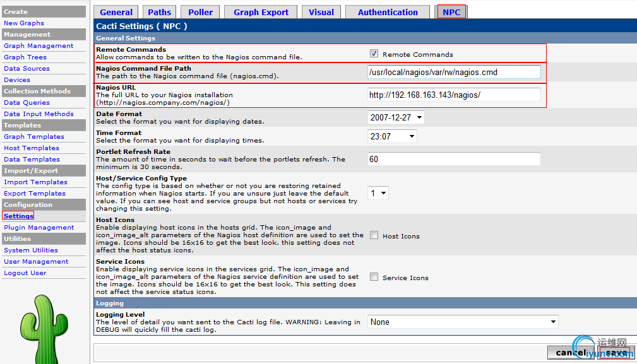Enable the Host Icons checkbox
637x364 pixels.
(374, 235)
